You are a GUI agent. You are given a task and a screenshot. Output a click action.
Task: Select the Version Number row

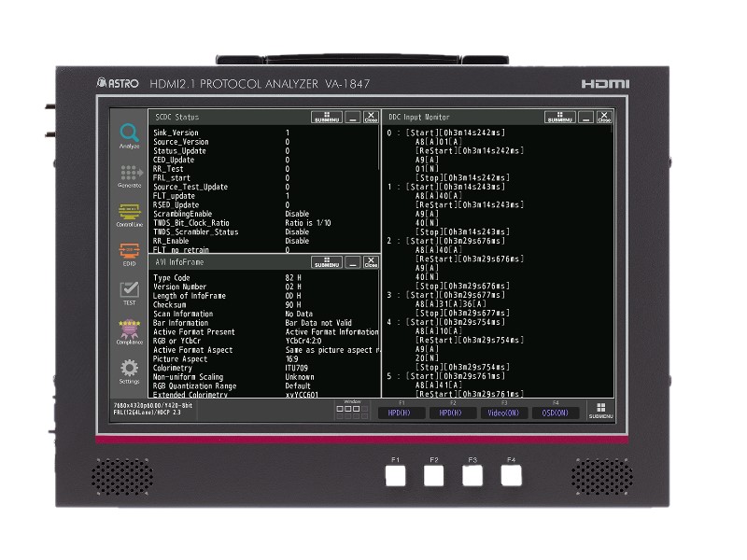point(265,287)
